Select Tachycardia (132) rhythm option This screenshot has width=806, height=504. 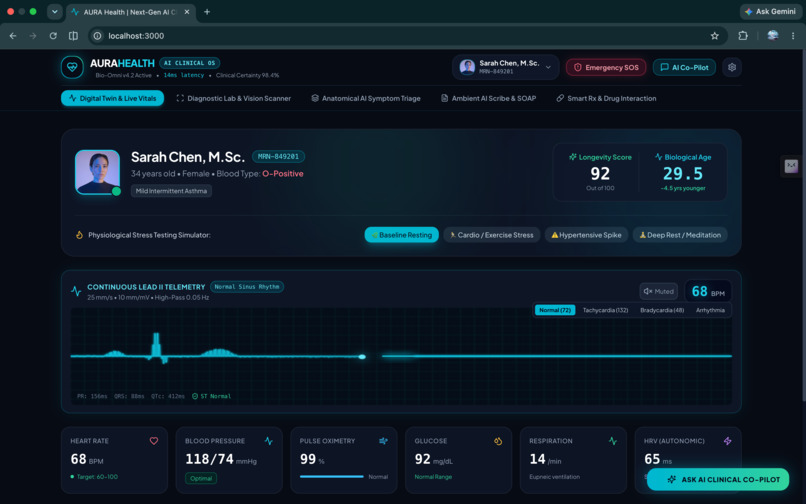coord(605,310)
